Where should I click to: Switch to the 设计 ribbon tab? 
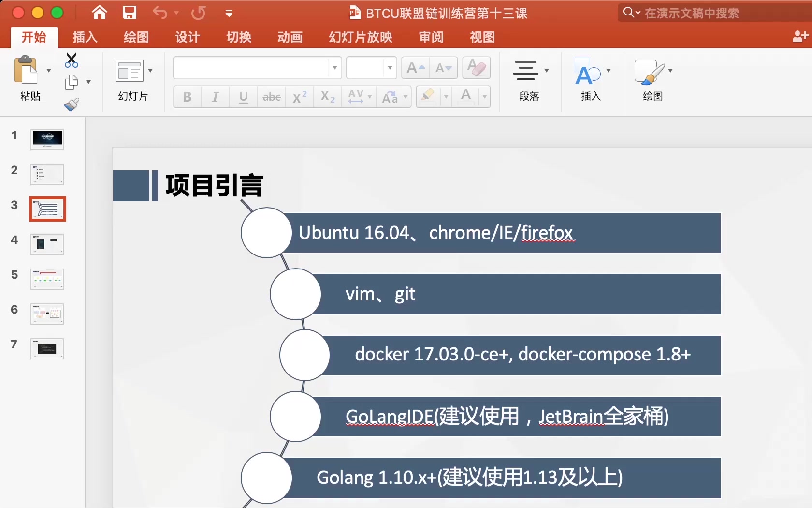pos(188,37)
